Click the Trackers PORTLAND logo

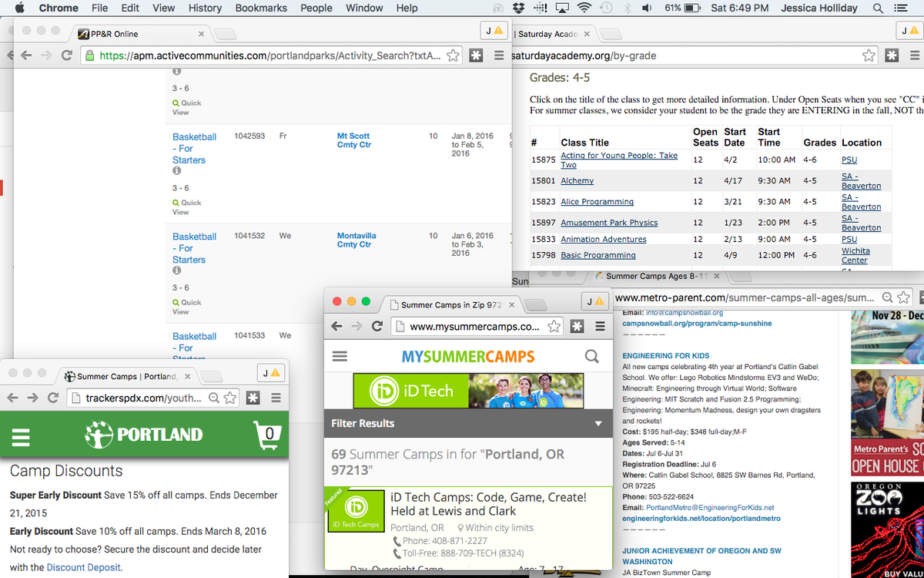click(144, 435)
